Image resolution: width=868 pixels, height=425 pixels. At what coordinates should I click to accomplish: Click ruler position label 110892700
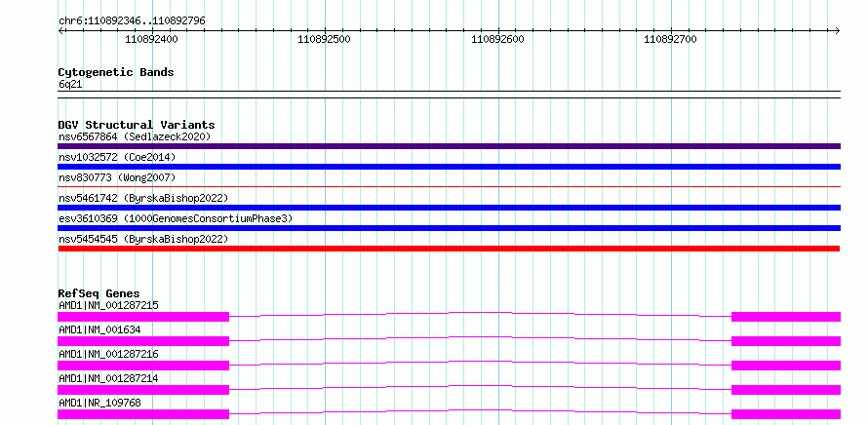click(x=670, y=39)
